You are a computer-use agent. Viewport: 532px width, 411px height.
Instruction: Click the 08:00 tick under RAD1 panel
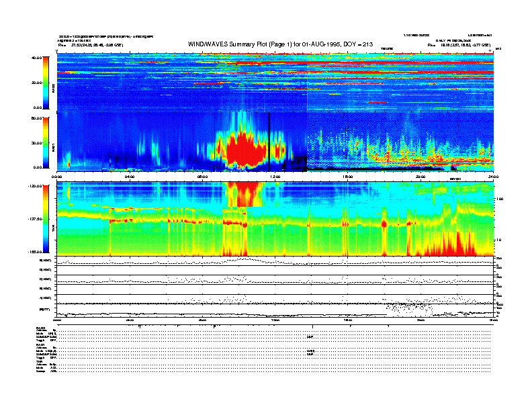tap(202, 177)
